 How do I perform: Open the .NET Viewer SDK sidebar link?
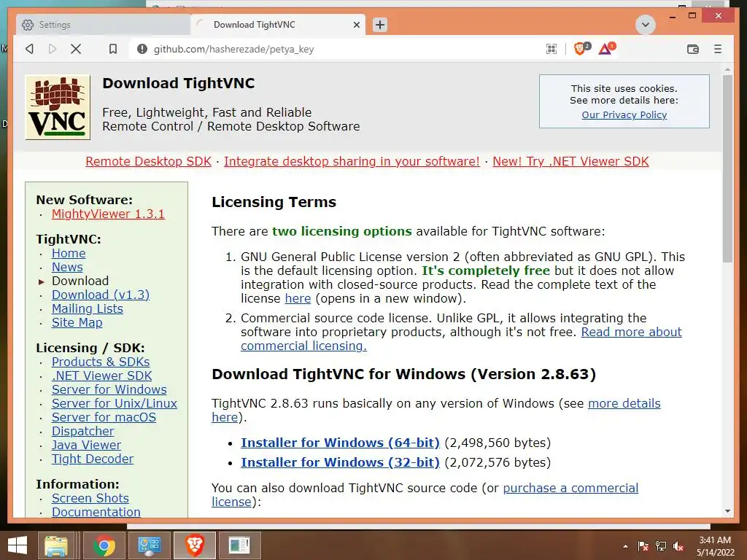pyautogui.click(x=102, y=376)
